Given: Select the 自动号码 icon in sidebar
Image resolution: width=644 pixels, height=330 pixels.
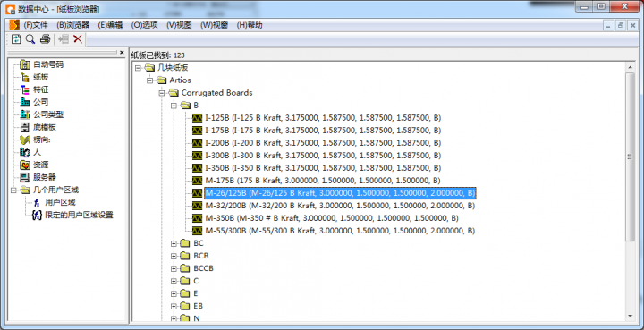Looking at the screenshot, I should tap(25, 65).
